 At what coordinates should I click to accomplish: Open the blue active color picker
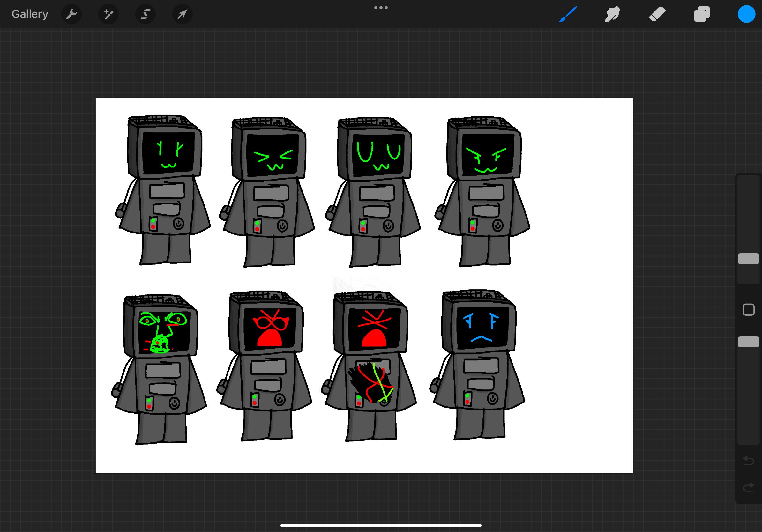(746, 14)
